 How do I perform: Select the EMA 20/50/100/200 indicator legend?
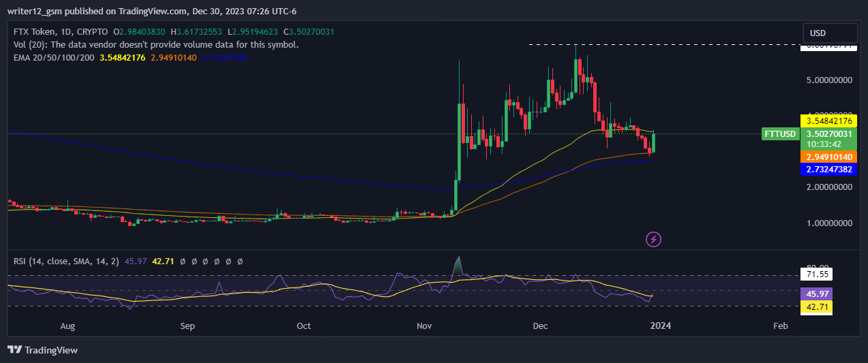click(x=55, y=58)
